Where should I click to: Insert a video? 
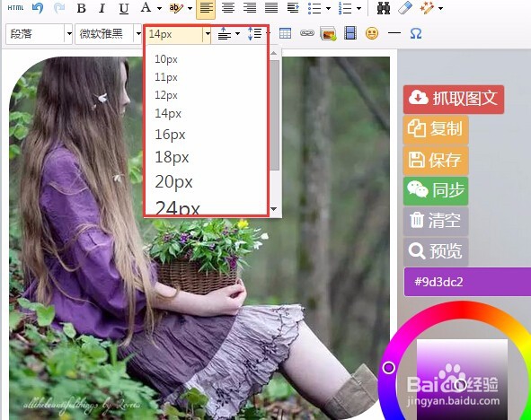[x=350, y=33]
